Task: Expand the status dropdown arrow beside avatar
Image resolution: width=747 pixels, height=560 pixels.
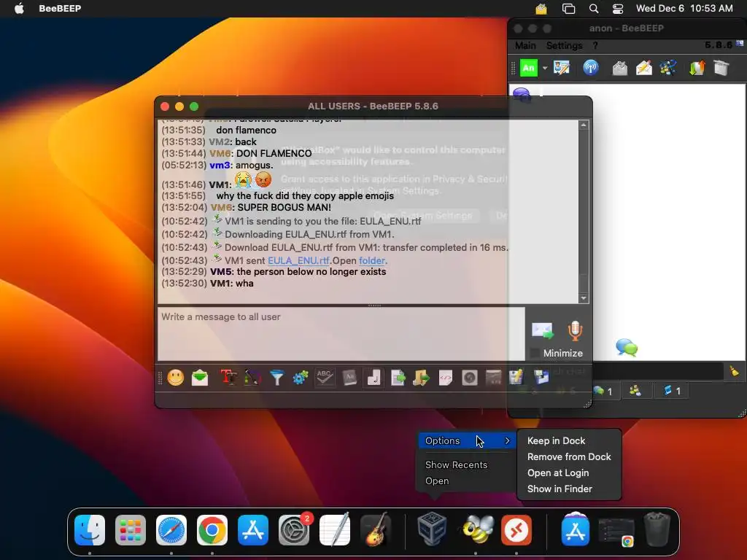Action: pos(544,68)
